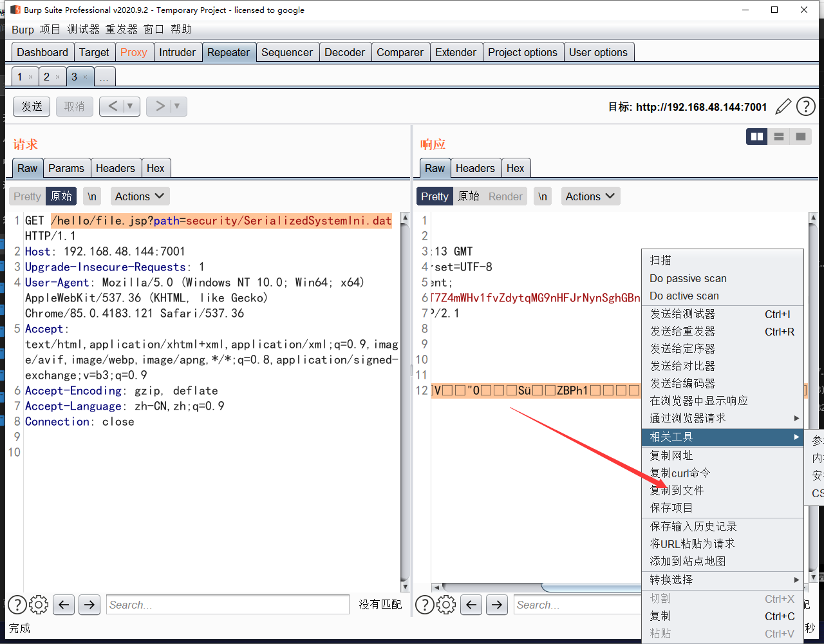Click the pencil edit target icon
The image size is (824, 644).
coord(783,107)
